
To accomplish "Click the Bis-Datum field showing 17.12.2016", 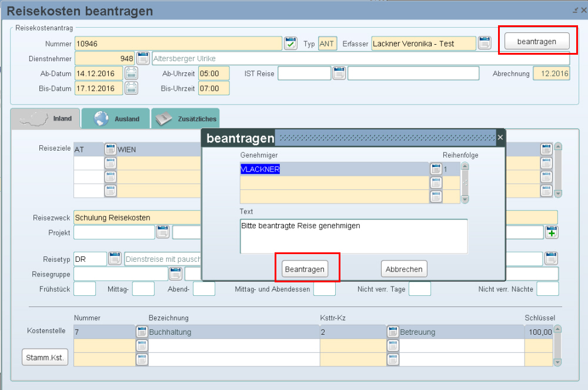I will 99,88.
